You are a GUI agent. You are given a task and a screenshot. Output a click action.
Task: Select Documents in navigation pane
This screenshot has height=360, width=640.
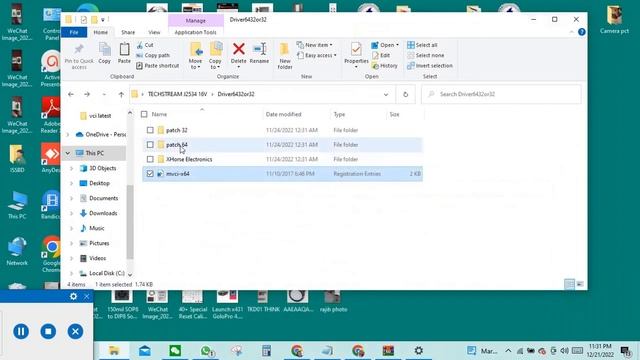click(x=103, y=198)
